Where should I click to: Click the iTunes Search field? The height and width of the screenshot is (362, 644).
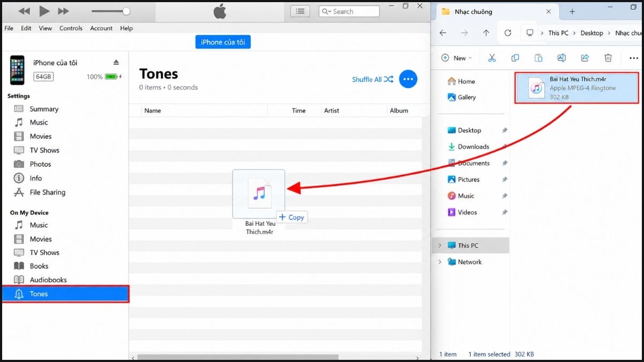coord(349,11)
